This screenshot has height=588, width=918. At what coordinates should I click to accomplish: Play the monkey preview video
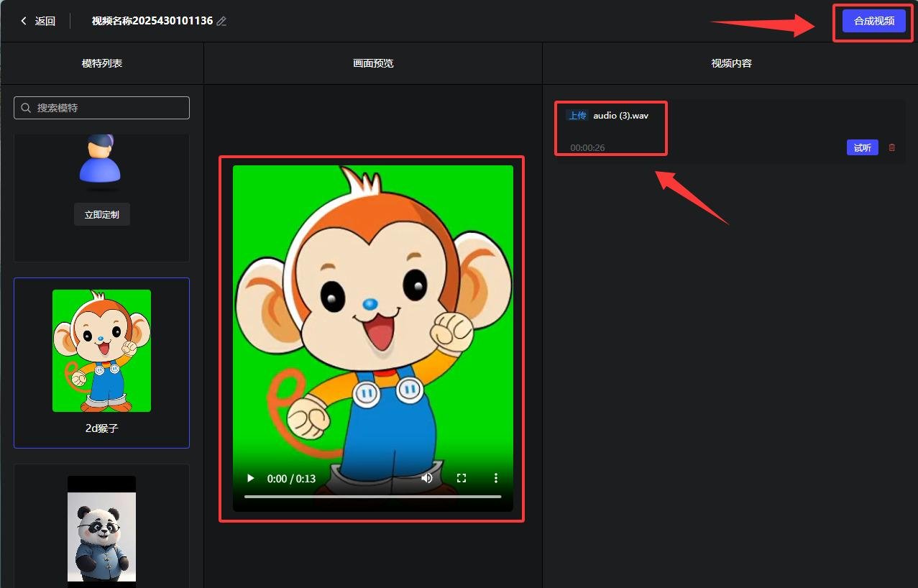tap(250, 478)
